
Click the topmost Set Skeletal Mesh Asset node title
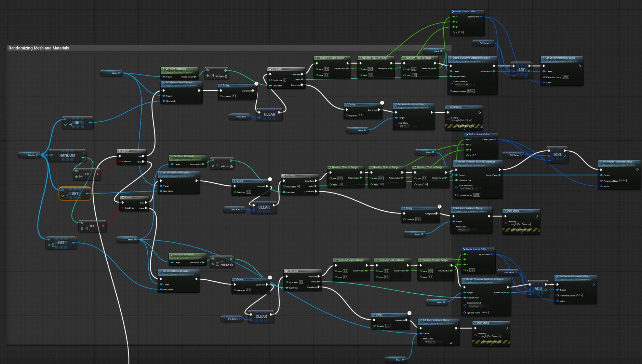pos(179,83)
